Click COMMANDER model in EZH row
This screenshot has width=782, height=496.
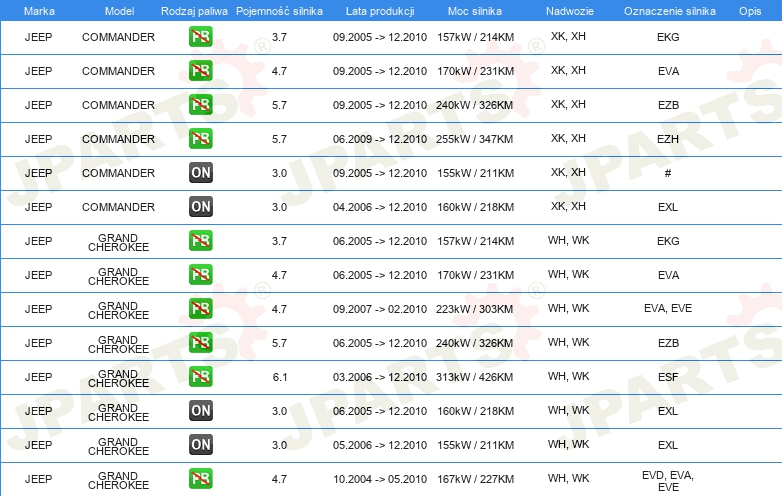[118, 139]
